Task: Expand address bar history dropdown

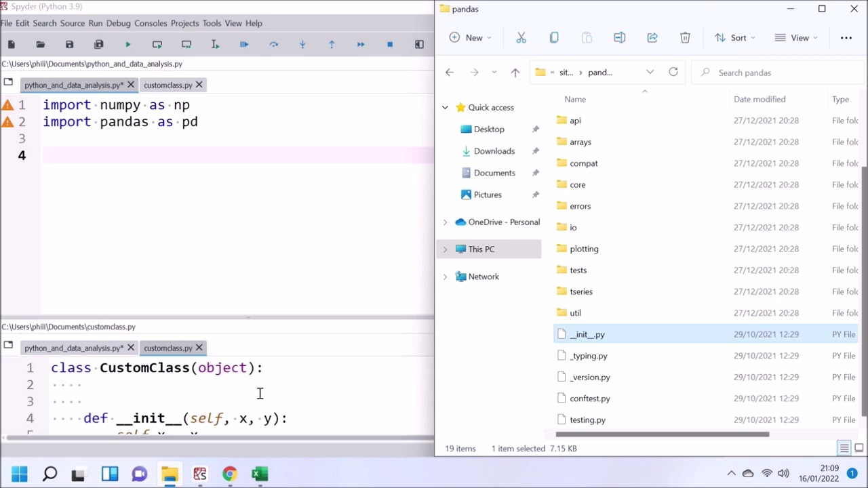Action: 650,72
